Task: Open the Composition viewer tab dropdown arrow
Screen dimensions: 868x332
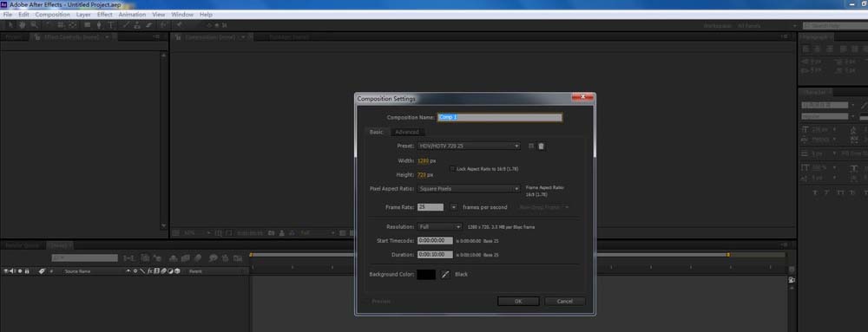Action: [243, 37]
